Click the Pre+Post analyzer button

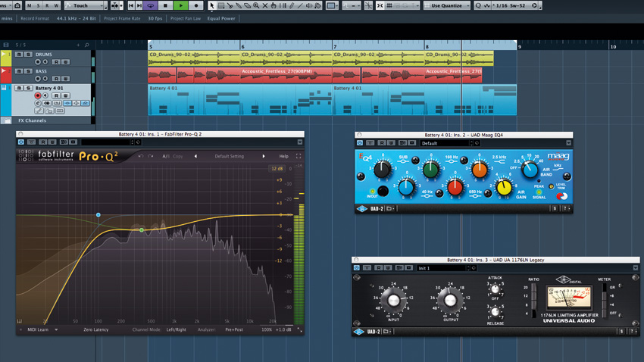tap(234, 329)
